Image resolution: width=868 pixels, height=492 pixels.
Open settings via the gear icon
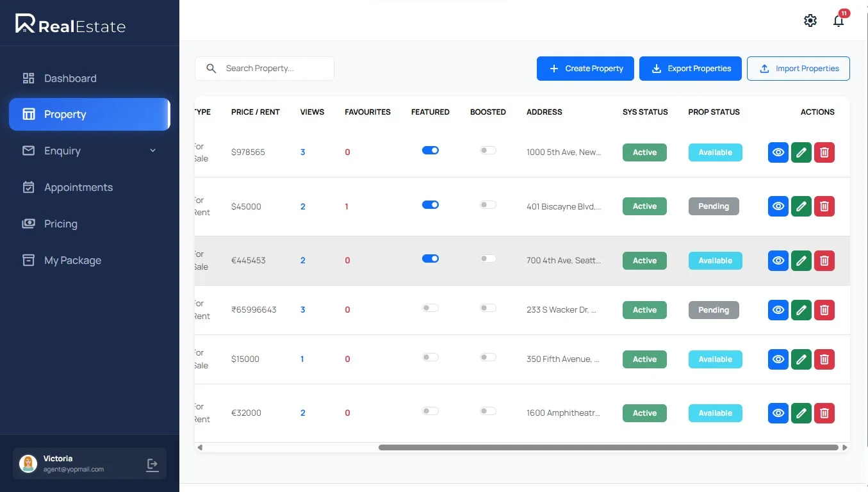coord(810,20)
